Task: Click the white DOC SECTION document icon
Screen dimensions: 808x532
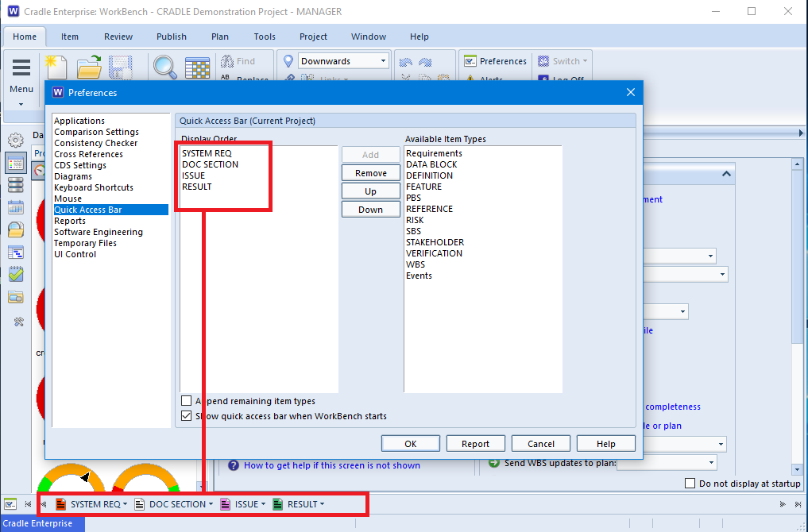Action: (x=139, y=504)
